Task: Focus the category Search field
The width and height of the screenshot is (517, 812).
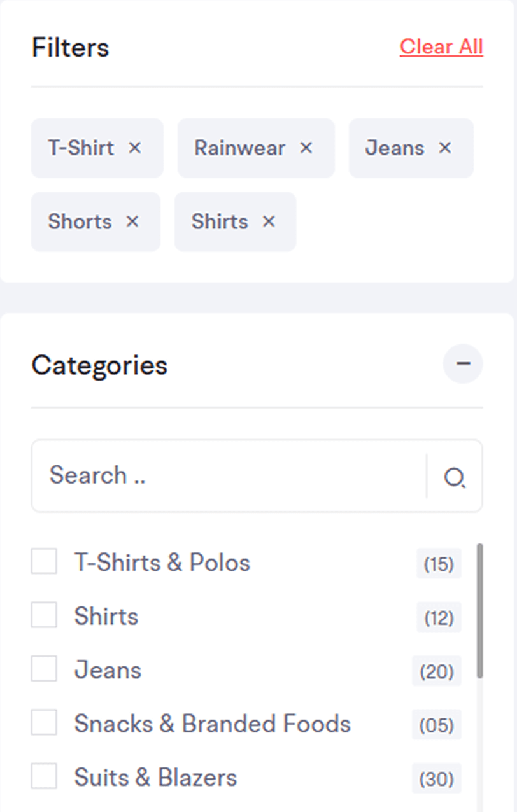Action: point(229,475)
